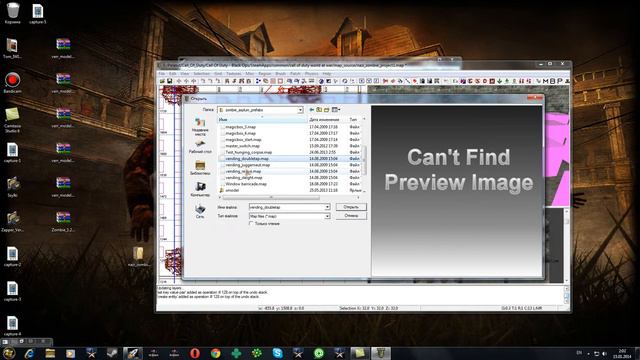Create a new folder in open dialog

[327, 110]
